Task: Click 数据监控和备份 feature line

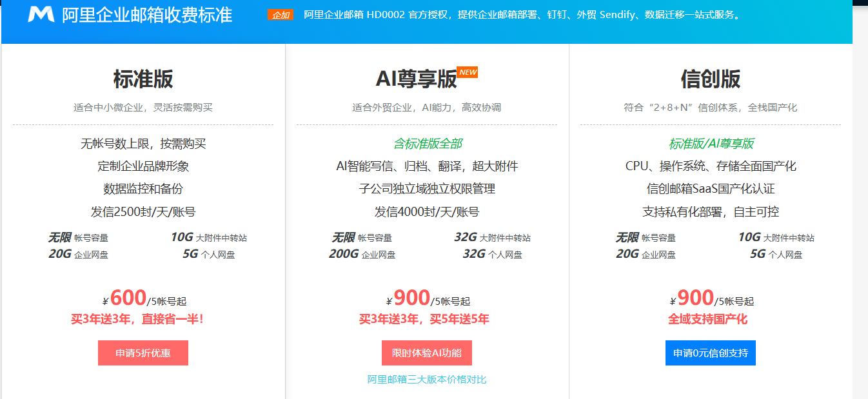Action: (x=143, y=189)
